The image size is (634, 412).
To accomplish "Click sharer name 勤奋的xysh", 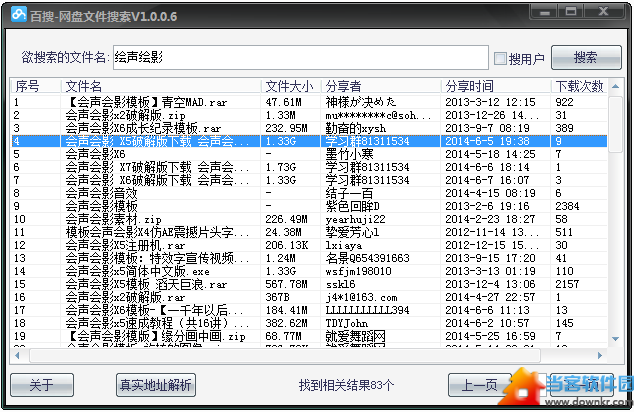I will (x=355, y=128).
